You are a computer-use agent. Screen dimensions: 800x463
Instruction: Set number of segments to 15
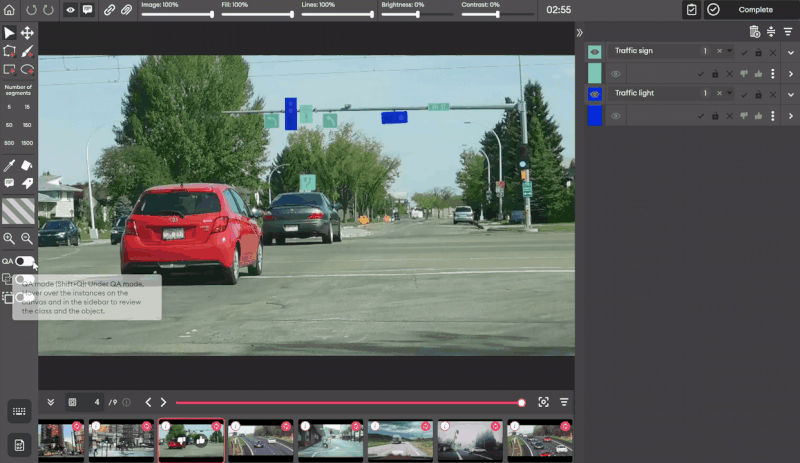pyautogui.click(x=27, y=107)
